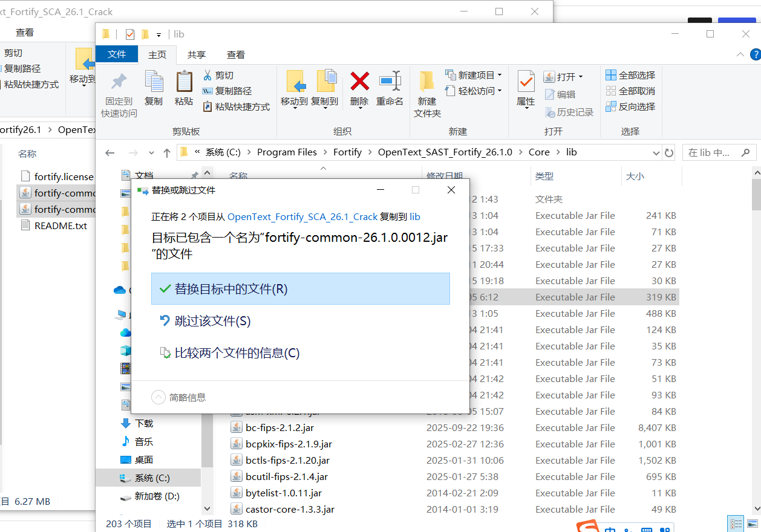Viewport: 761px width, 532px height.
Task: Go back with the left arrow navigation button
Action: pos(110,153)
